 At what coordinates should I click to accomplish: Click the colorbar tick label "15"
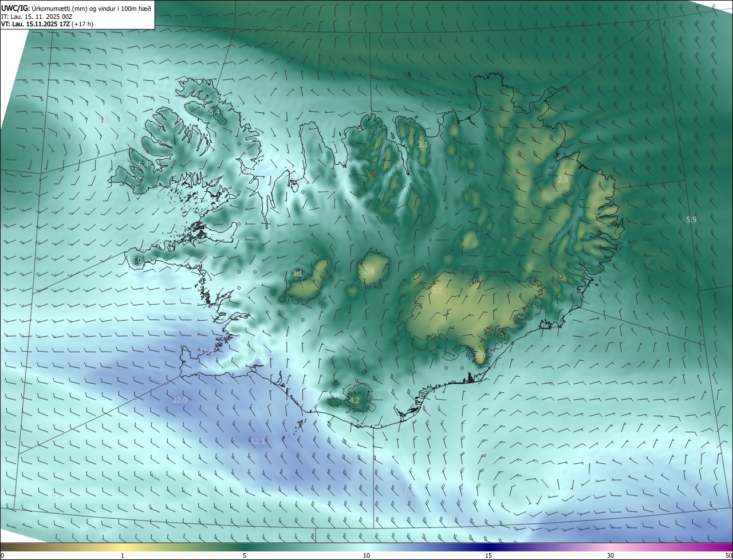[488, 555]
